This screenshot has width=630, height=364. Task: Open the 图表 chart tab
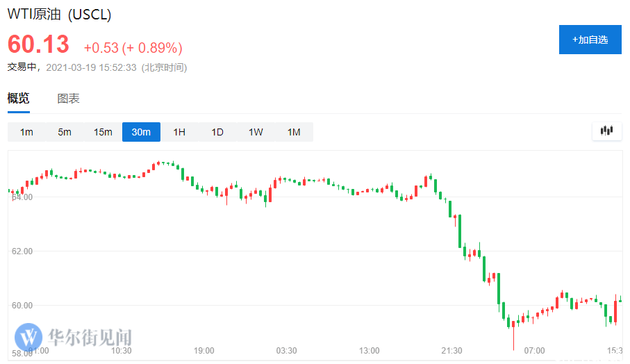tap(68, 99)
